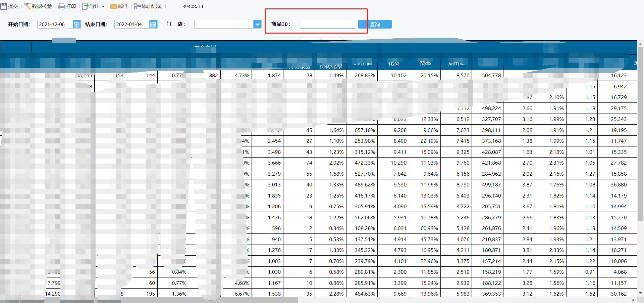This screenshot has height=303, width=644.
Task: Click the 费率 column header
Action: tap(425, 63)
